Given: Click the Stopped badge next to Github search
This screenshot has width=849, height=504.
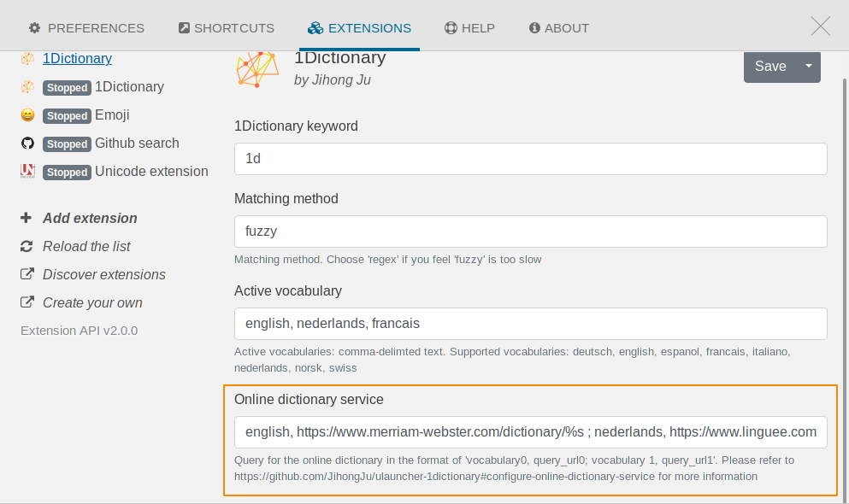Looking at the screenshot, I should (x=68, y=144).
